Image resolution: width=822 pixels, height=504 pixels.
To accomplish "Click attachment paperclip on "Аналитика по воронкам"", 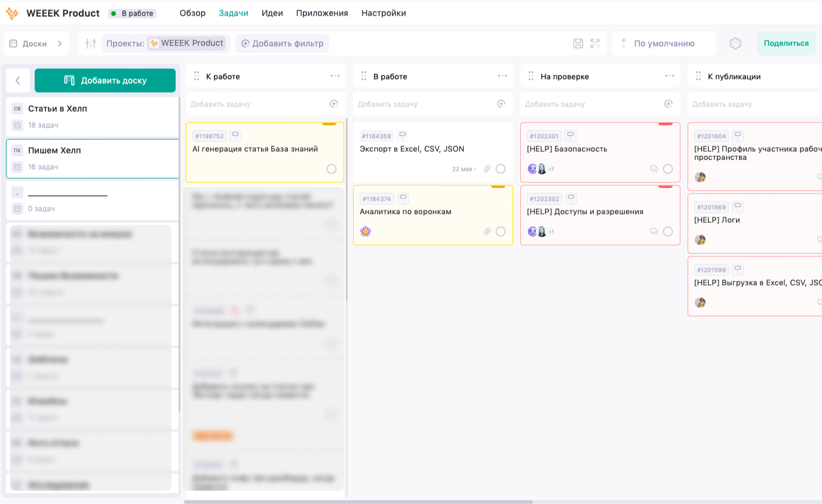I will (x=487, y=232).
